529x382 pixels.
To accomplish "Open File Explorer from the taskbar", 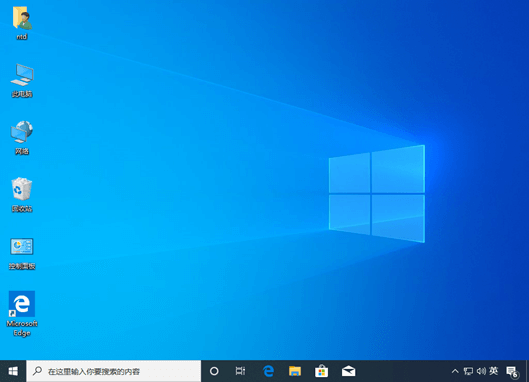I will 295,371.
